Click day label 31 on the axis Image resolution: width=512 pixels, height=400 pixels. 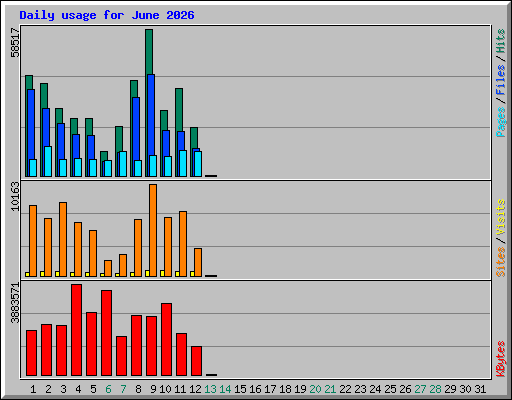pos(480,389)
